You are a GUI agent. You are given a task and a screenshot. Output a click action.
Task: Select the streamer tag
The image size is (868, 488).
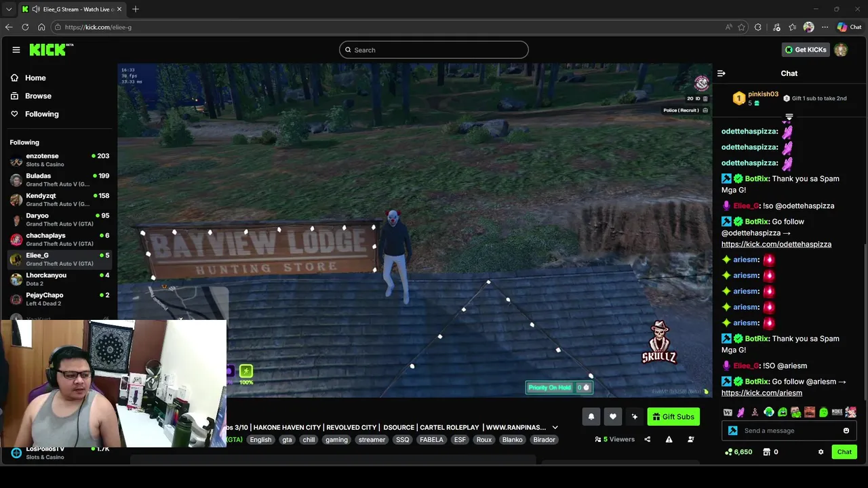(x=372, y=440)
